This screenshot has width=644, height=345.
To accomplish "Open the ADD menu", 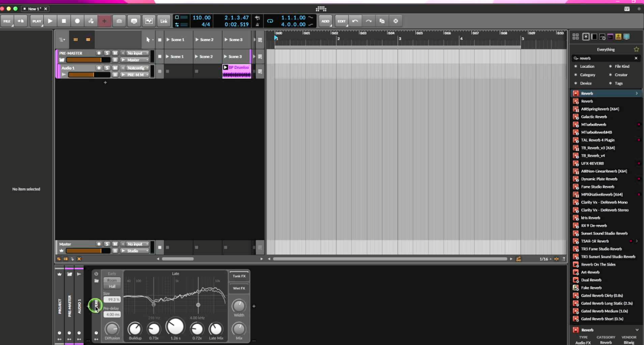I will pos(325,21).
